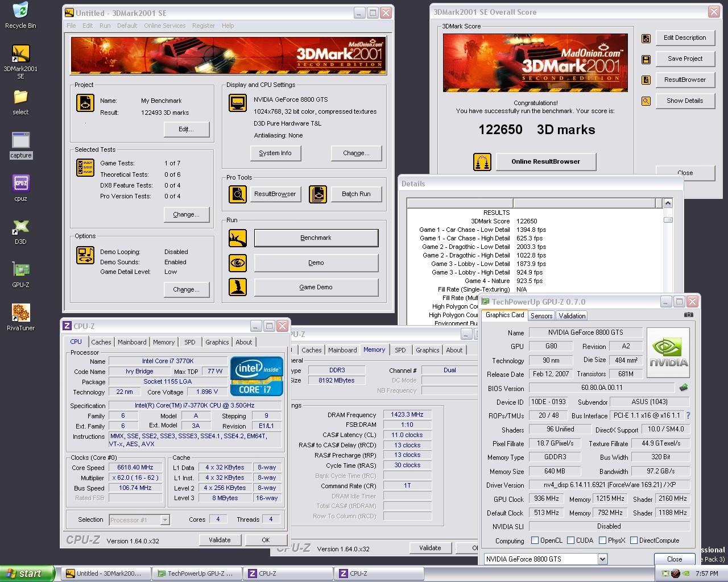The width and height of the screenshot is (728, 582).
Task: Open the 3DMark2001 SE desktop shortcut
Action: click(20, 53)
